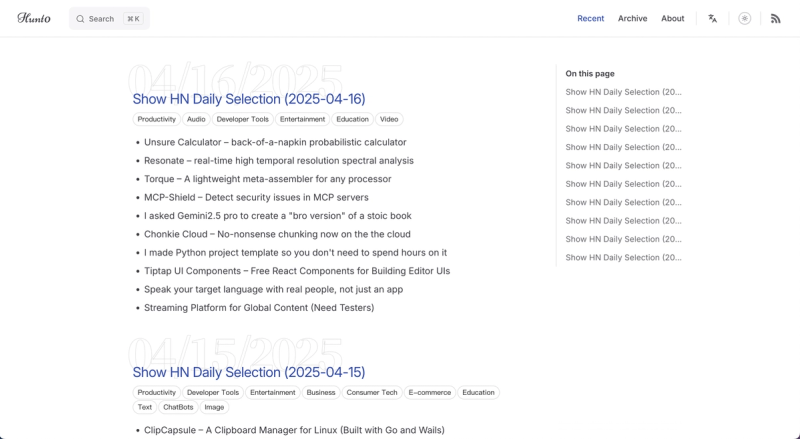The image size is (800, 439).
Task: Open the language translation switcher
Action: [712, 18]
